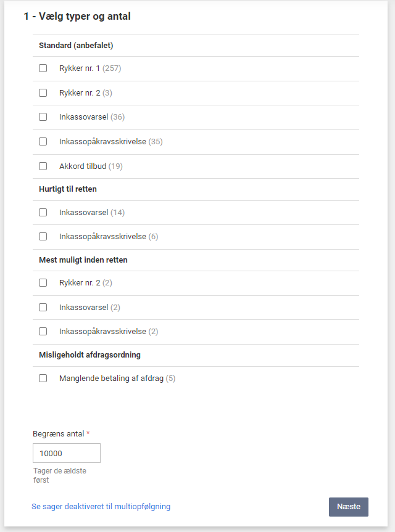Image resolution: width=395 pixels, height=532 pixels.
Task: Enable Rykker nr. 2 under Mest muligt
Action: point(43,282)
